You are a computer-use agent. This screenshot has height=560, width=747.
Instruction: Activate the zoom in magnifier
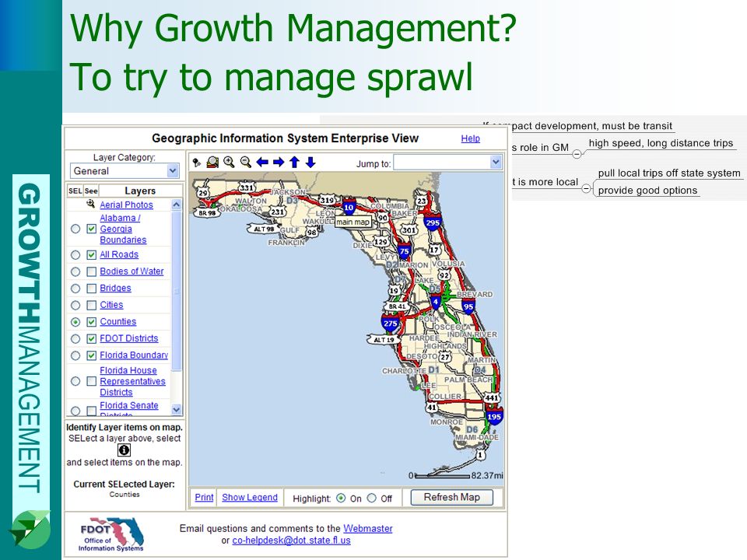pyautogui.click(x=229, y=163)
